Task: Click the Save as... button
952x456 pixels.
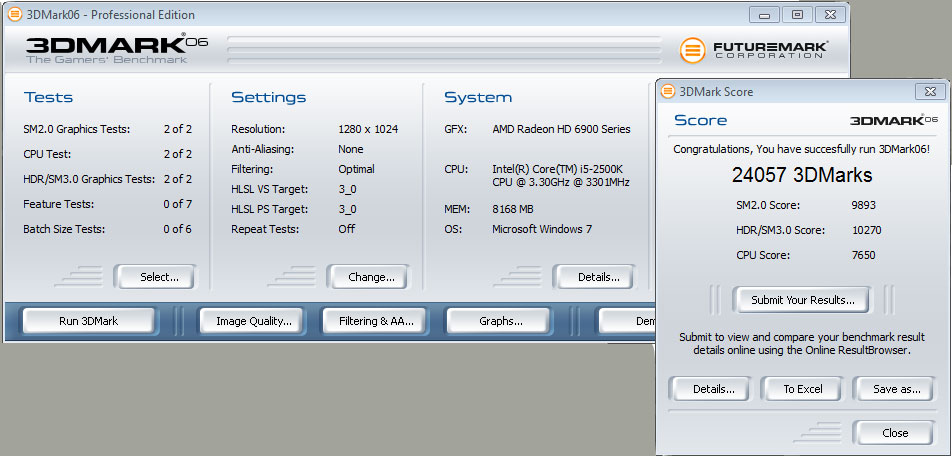Action: tap(896, 389)
